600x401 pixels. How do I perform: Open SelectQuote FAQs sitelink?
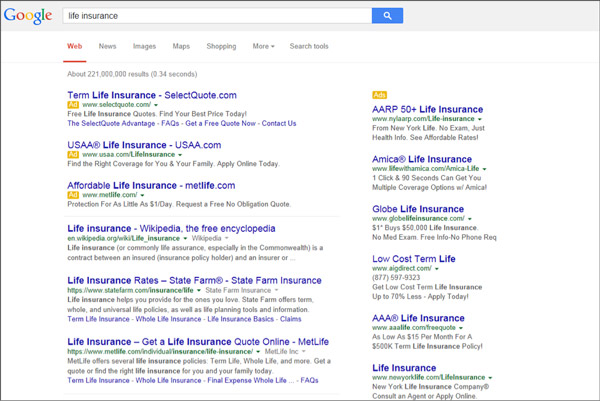point(170,123)
